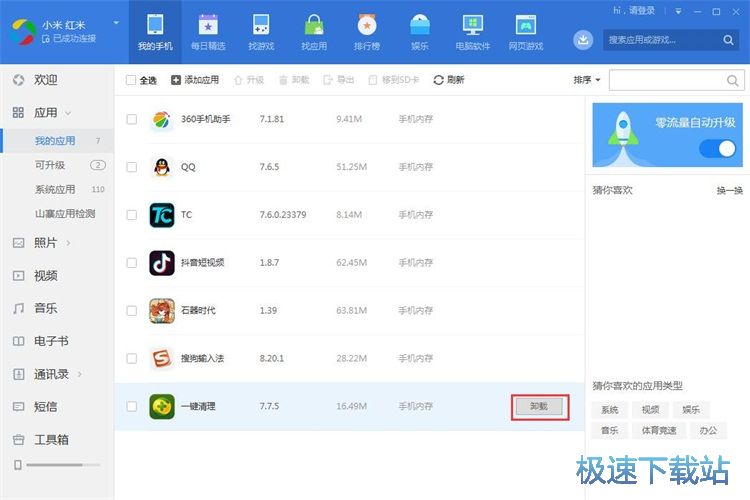Click the 体育竞速 category tag
The image size is (750, 500).
click(659, 431)
